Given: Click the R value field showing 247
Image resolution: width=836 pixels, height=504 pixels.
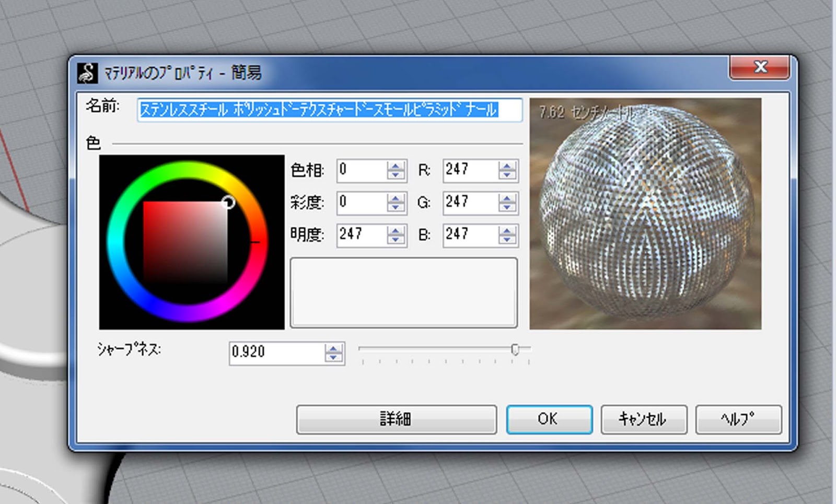Looking at the screenshot, I should [x=471, y=170].
